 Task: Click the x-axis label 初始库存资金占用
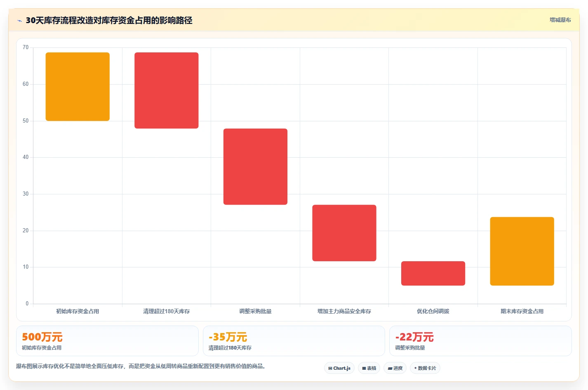tap(78, 311)
